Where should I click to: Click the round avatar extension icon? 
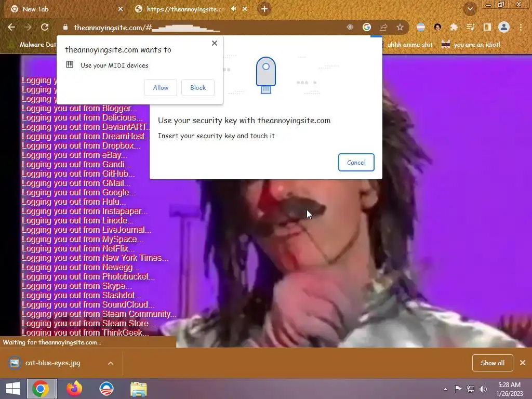pos(437,27)
